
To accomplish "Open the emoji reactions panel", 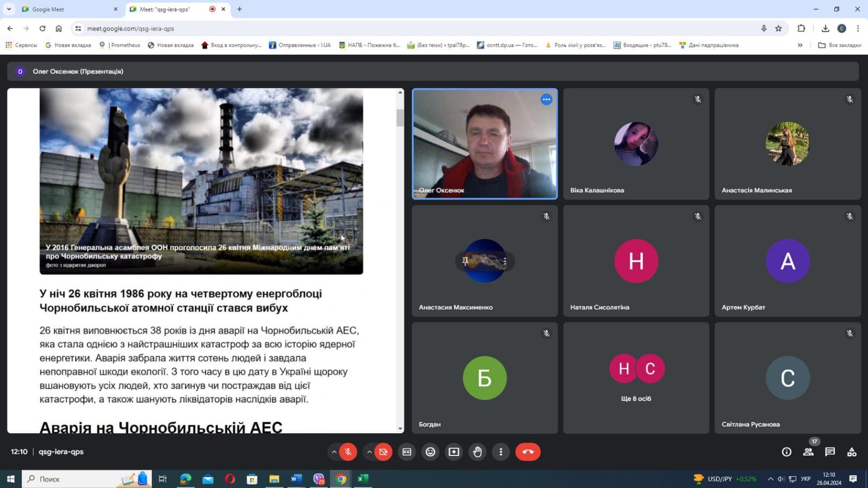I will [x=430, y=452].
